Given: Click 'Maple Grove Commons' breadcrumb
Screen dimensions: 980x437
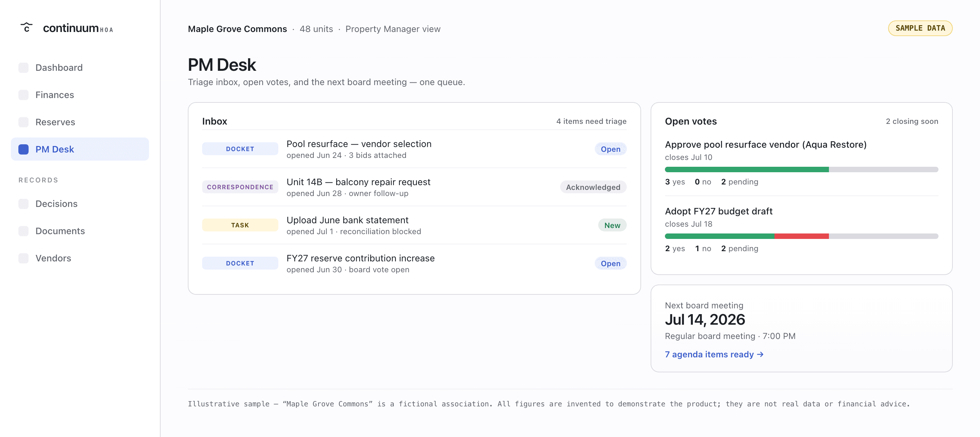Looking at the screenshot, I should [238, 29].
